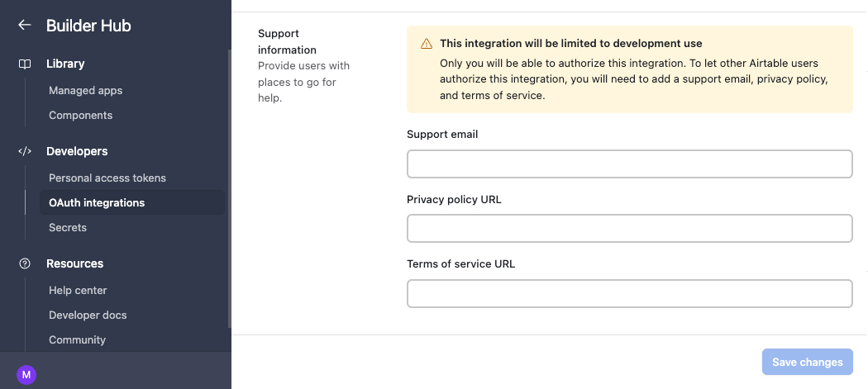The width and height of the screenshot is (868, 389).
Task: Open Personal access tokens
Action: tap(107, 178)
